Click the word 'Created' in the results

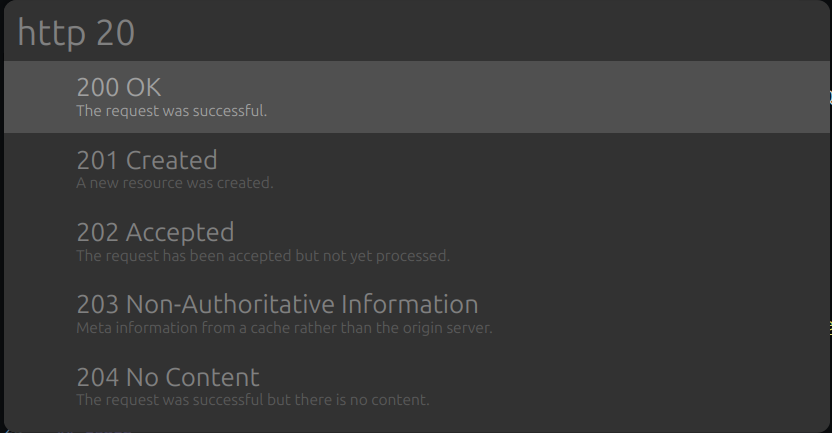point(171,160)
